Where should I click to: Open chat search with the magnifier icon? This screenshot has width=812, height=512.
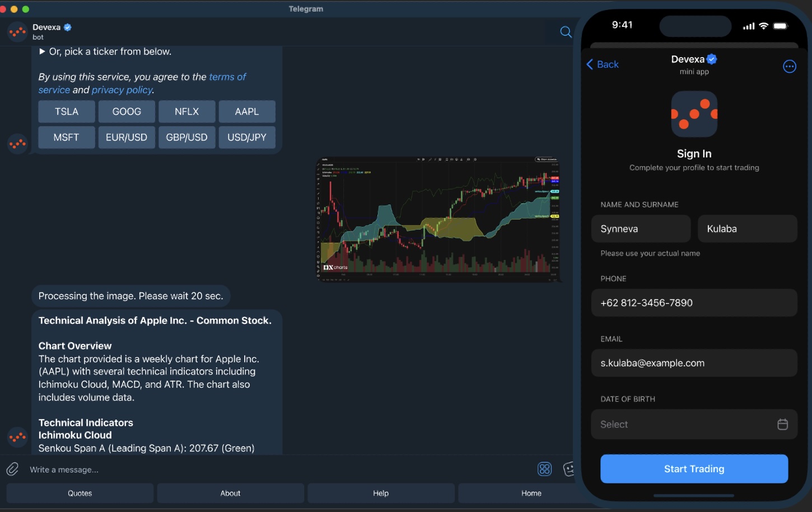565,32
